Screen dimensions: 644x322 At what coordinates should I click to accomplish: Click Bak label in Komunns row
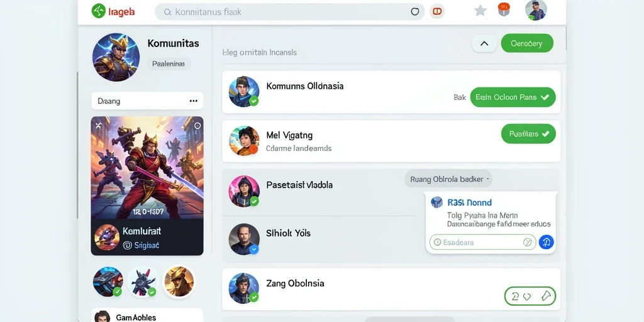(x=460, y=97)
